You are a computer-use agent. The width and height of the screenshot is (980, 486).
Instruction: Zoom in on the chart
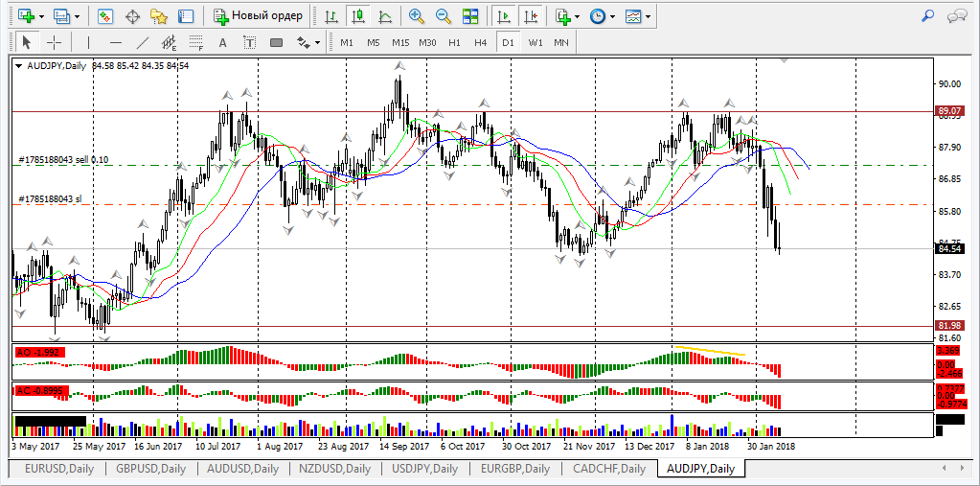(x=417, y=15)
